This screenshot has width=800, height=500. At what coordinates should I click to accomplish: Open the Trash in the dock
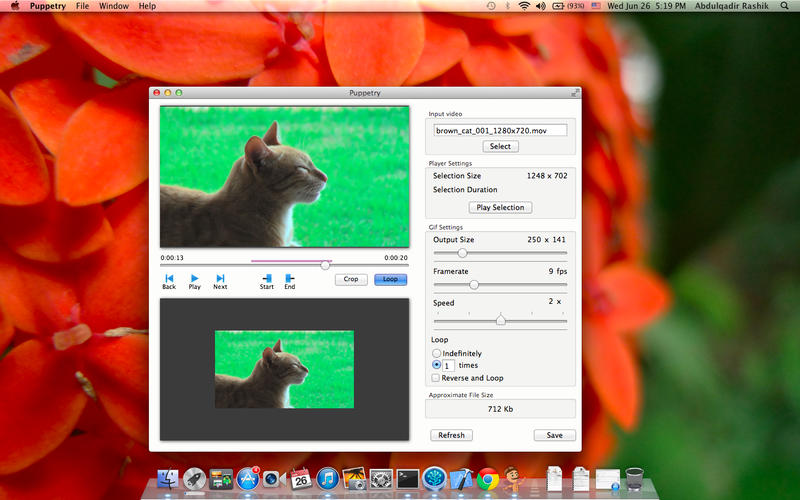click(x=635, y=478)
